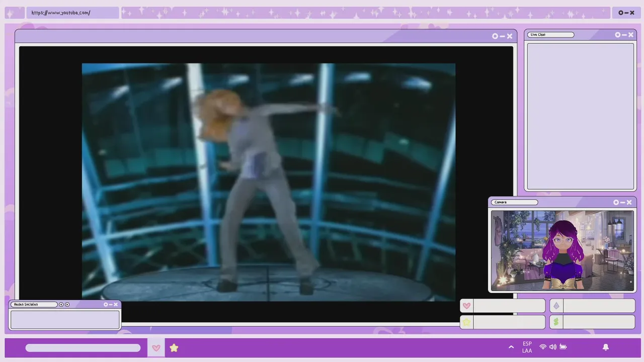Minimize the Live Chat window

click(624, 35)
